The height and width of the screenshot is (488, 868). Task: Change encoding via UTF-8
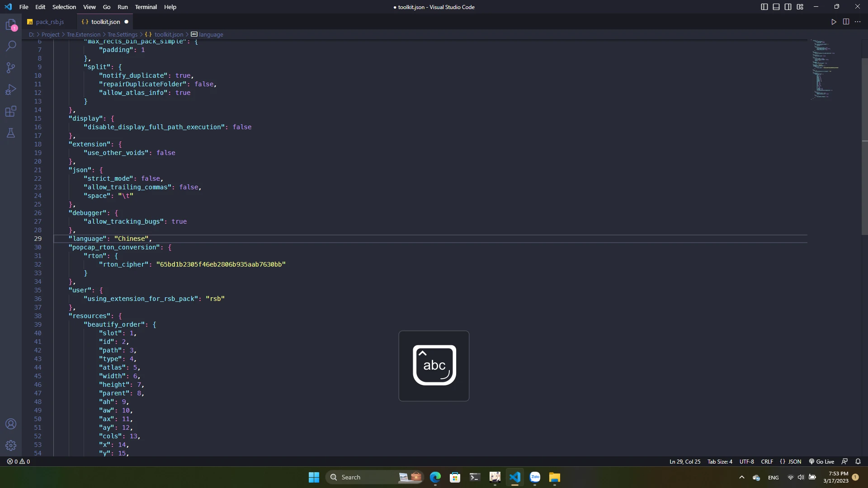[x=747, y=461]
